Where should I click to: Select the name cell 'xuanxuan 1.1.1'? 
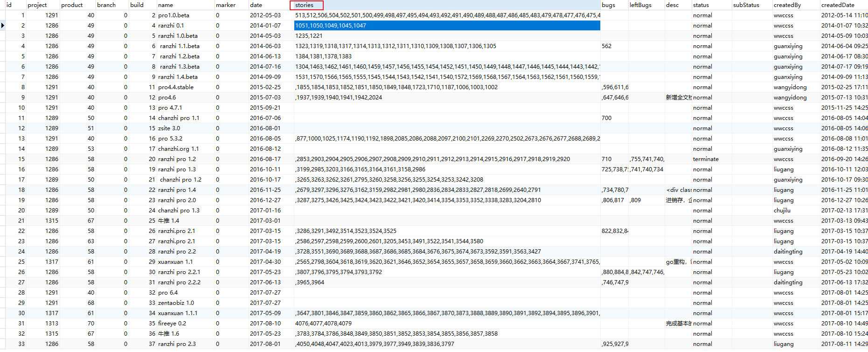178,313
